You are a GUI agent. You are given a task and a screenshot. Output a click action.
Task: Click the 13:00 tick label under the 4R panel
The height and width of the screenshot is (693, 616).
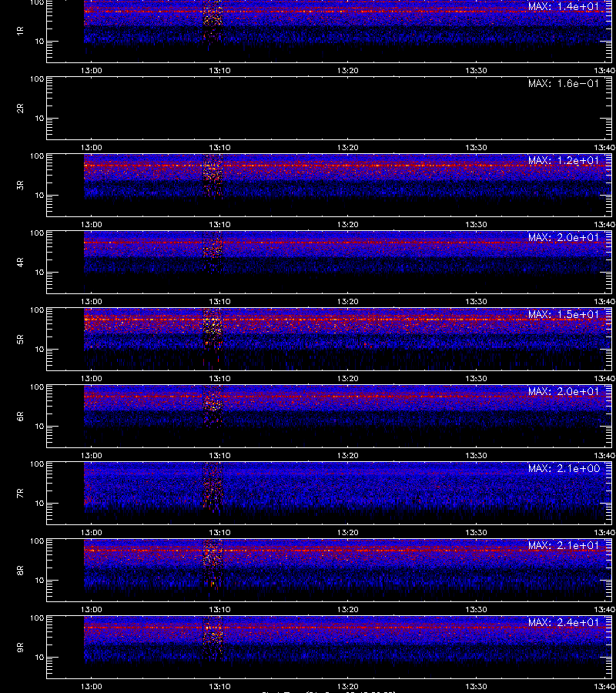92,301
